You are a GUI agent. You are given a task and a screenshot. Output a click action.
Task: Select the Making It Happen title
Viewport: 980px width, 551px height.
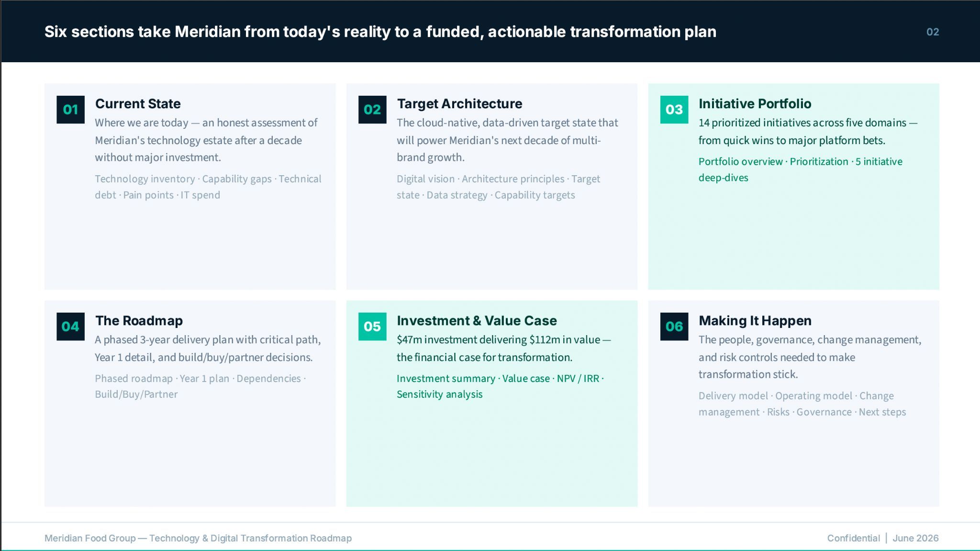click(755, 321)
